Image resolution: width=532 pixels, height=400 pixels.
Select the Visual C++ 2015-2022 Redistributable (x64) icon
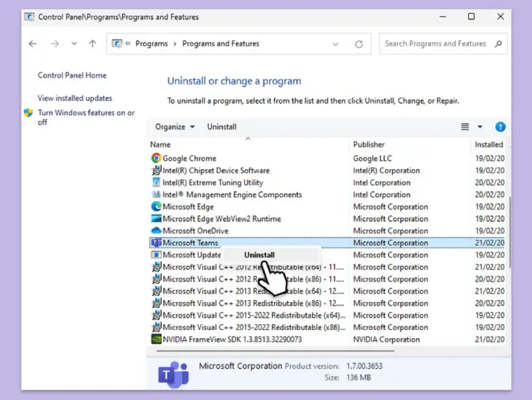156,315
